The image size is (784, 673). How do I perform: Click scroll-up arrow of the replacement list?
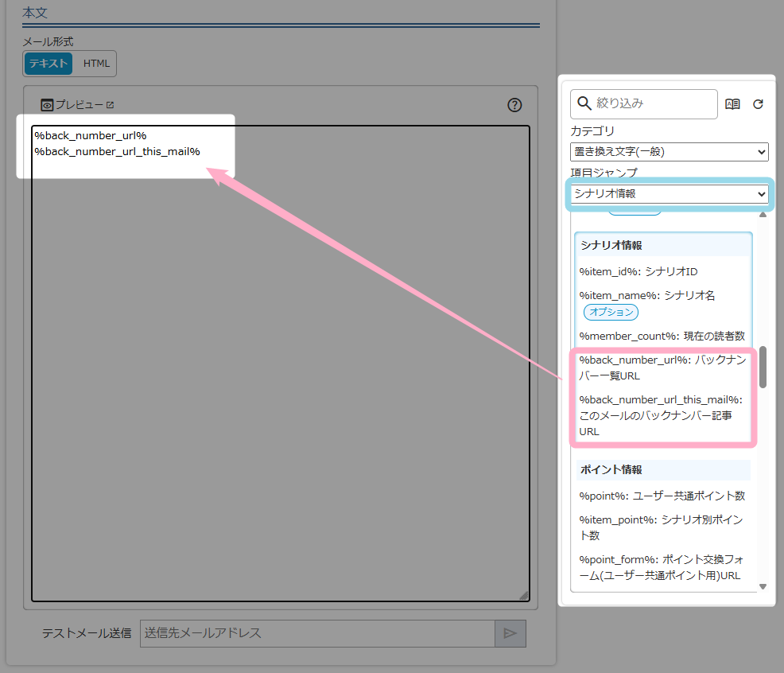pos(763,215)
